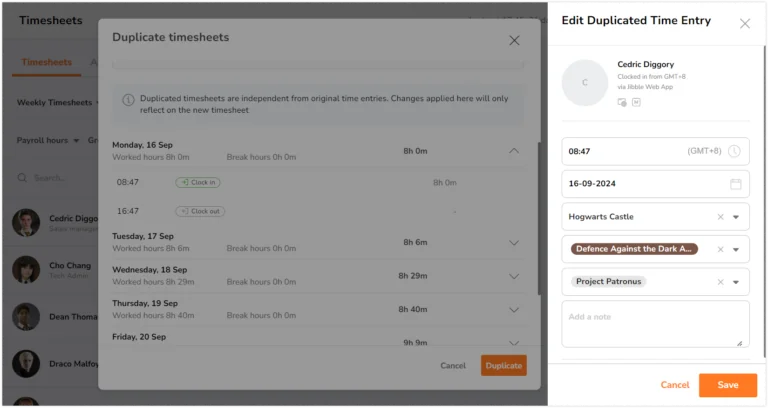This screenshot has height=408, width=768.
Task: Click the Cho Chang name
Action: pyautogui.click(x=70, y=265)
